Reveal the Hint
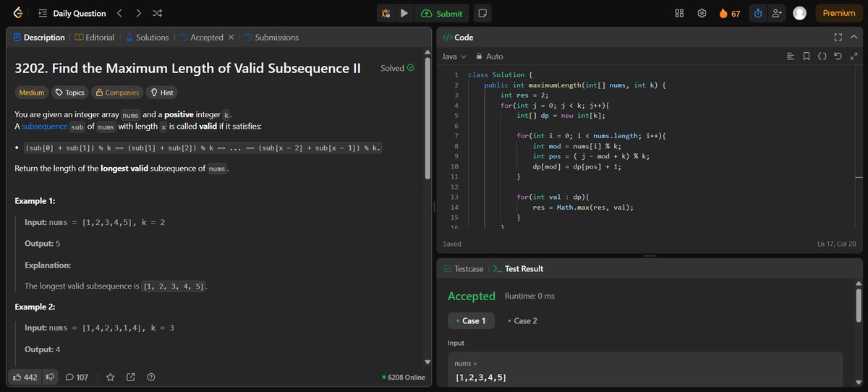 [161, 93]
